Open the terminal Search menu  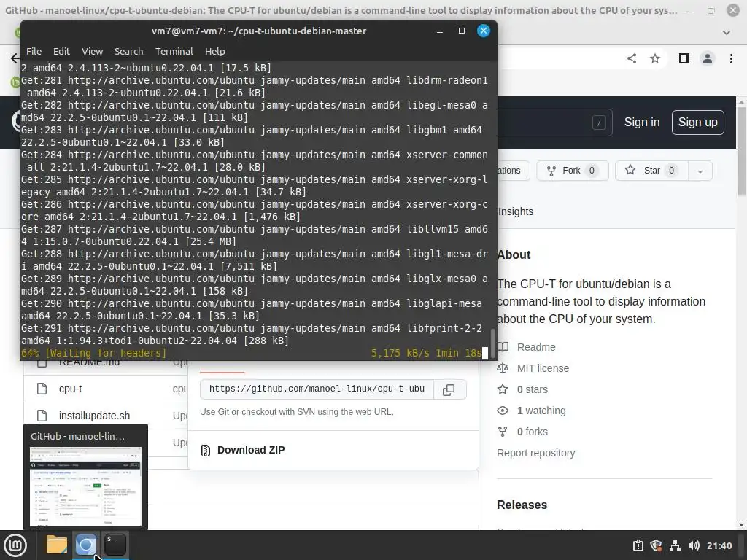128,52
